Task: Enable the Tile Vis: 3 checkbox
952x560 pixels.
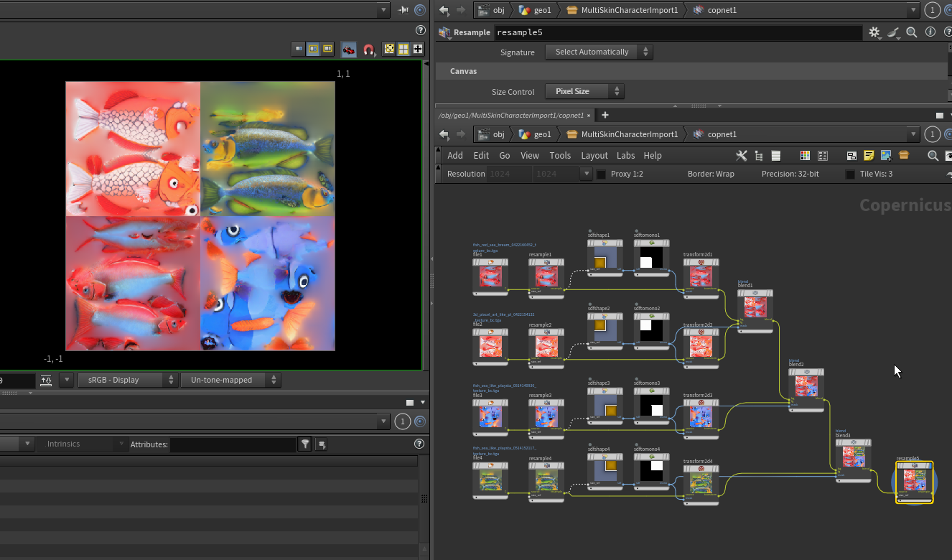Action: [x=850, y=174]
